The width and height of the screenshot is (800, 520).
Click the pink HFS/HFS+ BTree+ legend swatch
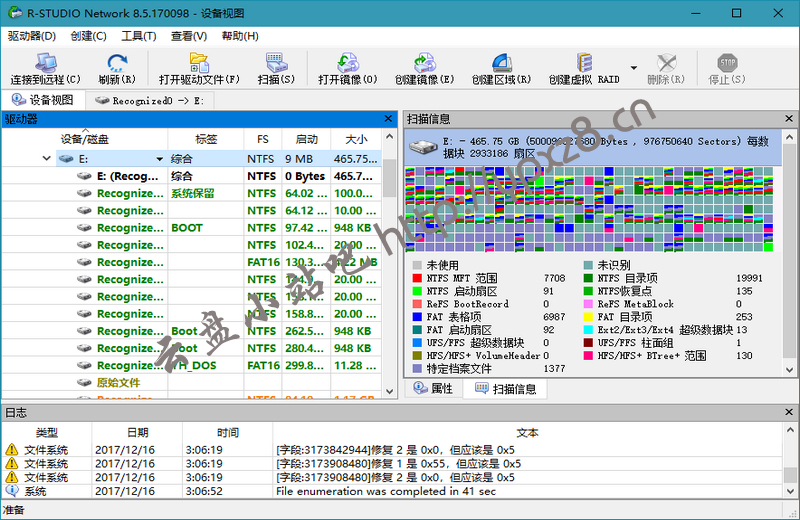588,356
